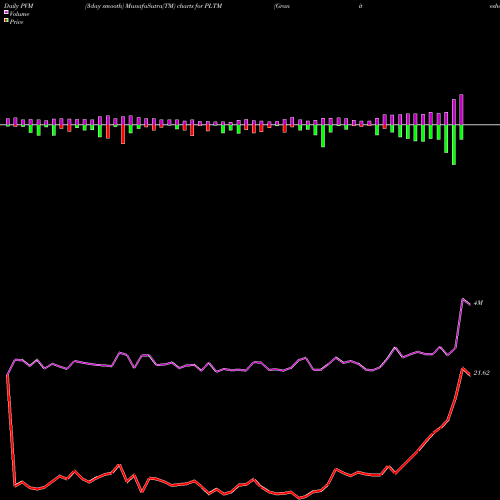Screen dimensions: 500x500
Task: Click the Price legend swatch
Action: (x=6, y=21)
